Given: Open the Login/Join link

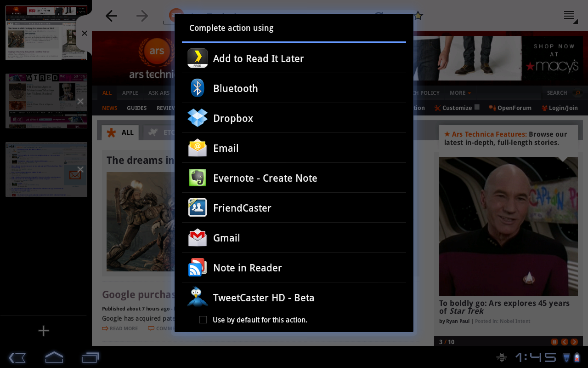Looking at the screenshot, I should (x=560, y=108).
